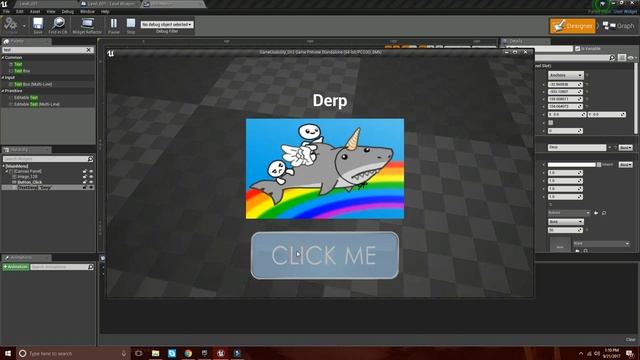Open the Anchors dropdown in Details
Image resolution: width=640 pixels, height=360 pixels.
[565, 76]
